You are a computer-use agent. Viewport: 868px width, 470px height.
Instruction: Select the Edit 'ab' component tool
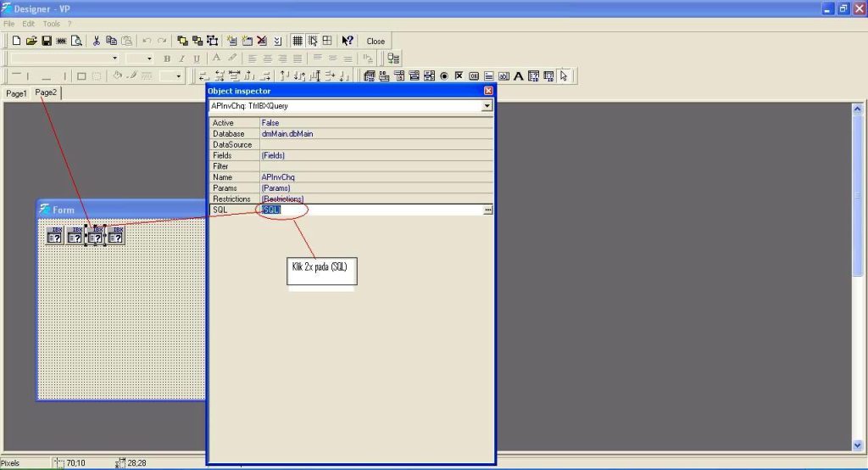pyautogui.click(x=504, y=76)
